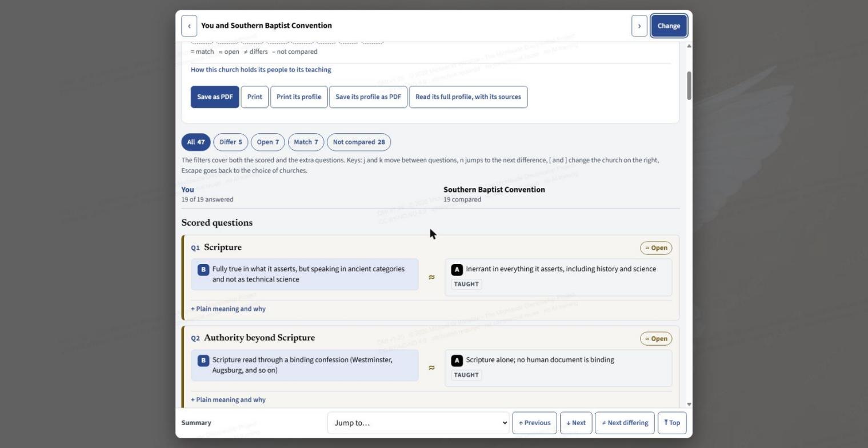Filter by Match 7
868x448 pixels.
306,142
